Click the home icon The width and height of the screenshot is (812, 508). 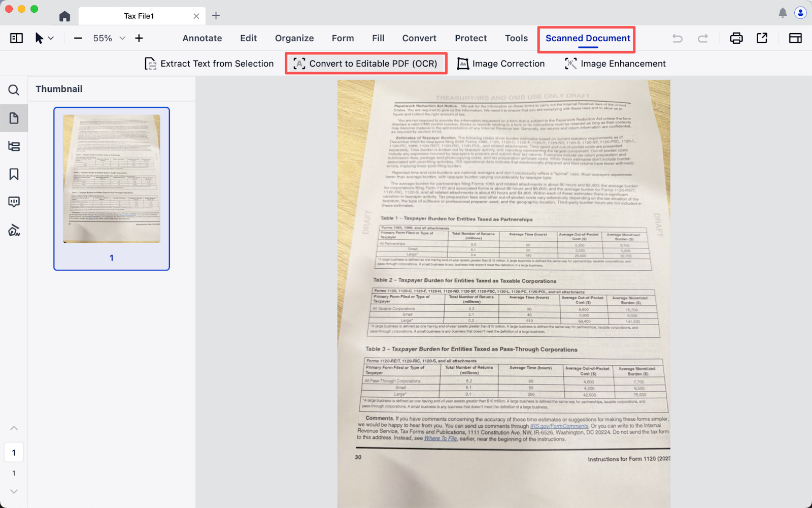tap(64, 16)
